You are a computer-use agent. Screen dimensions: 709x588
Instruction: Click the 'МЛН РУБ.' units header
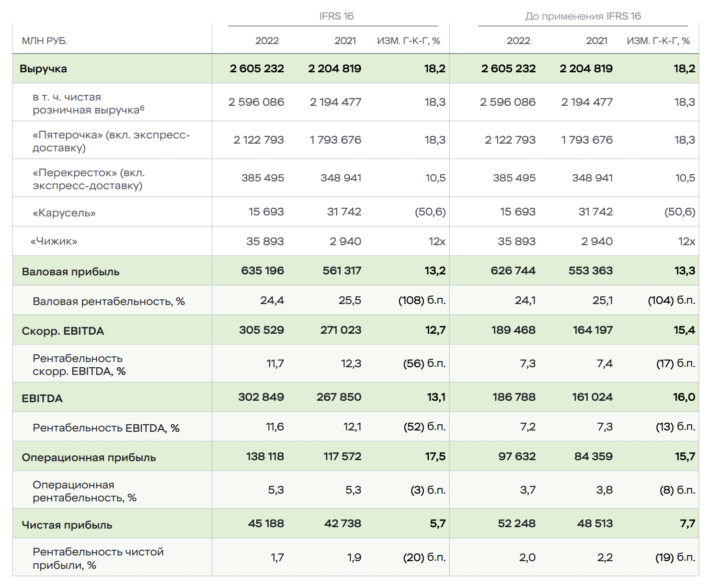point(44,41)
